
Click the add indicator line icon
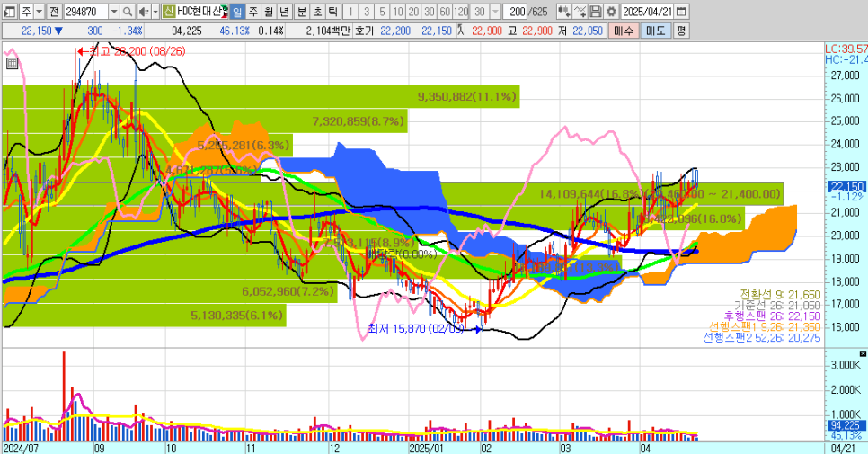coord(580,11)
